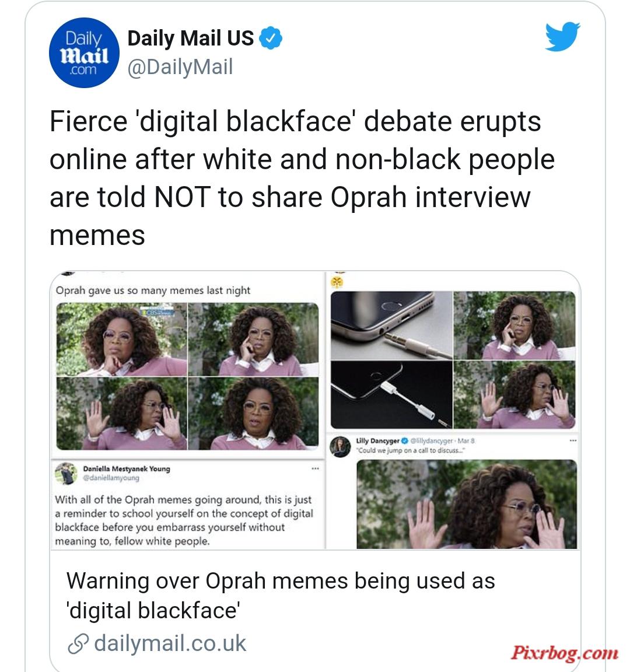This screenshot has width=630, height=672.
Task: Open the @DailyMail handle
Action: click(180, 67)
